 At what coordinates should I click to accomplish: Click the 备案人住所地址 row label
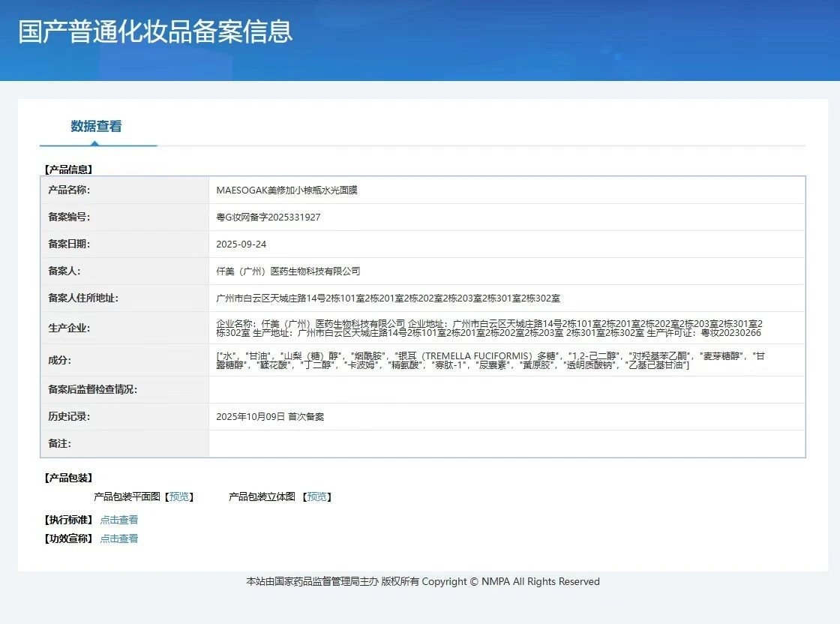coord(83,298)
